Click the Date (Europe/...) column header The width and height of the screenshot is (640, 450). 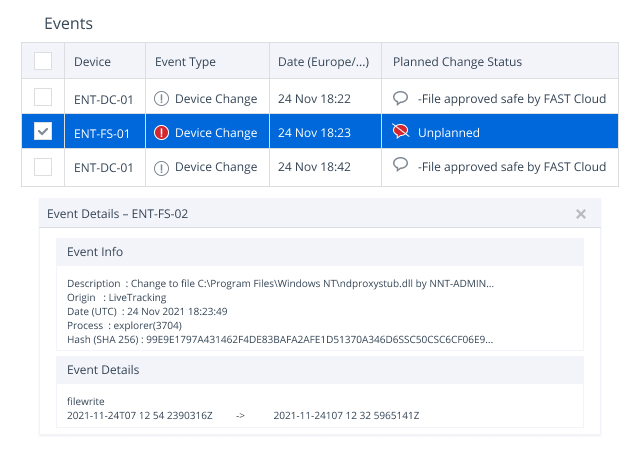click(324, 62)
